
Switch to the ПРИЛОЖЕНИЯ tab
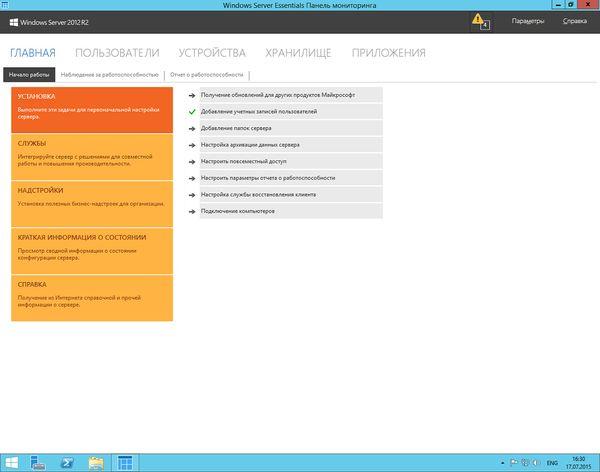tap(389, 53)
